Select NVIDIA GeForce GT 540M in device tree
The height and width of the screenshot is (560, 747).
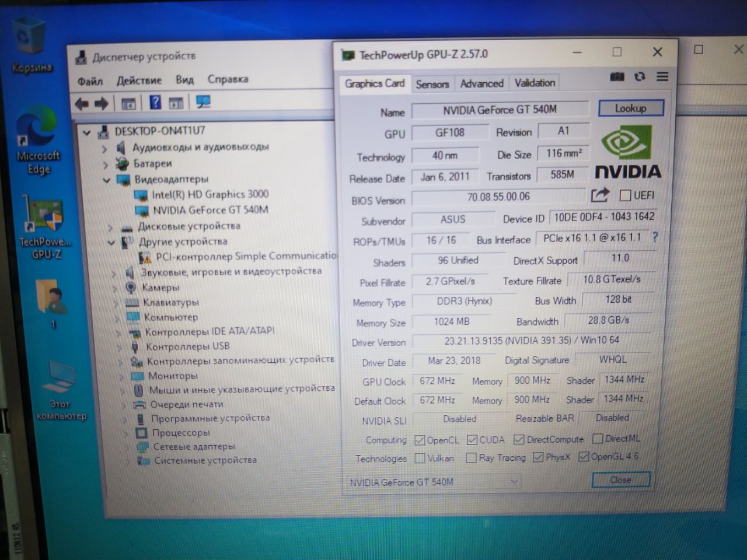pyautogui.click(x=210, y=210)
